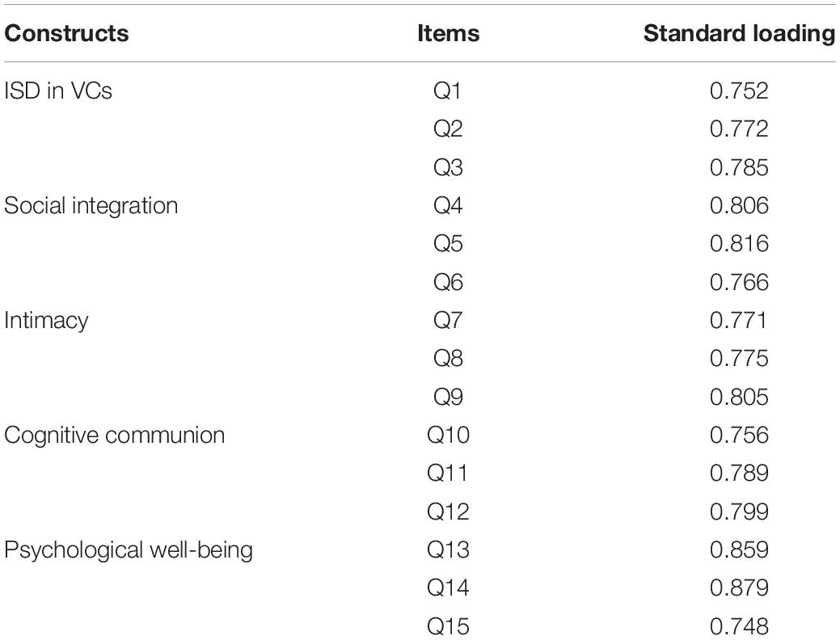Viewport: 840px width, 640px height.
Task: Select the Cognitive communion construct label
Action: pyautogui.click(x=114, y=435)
